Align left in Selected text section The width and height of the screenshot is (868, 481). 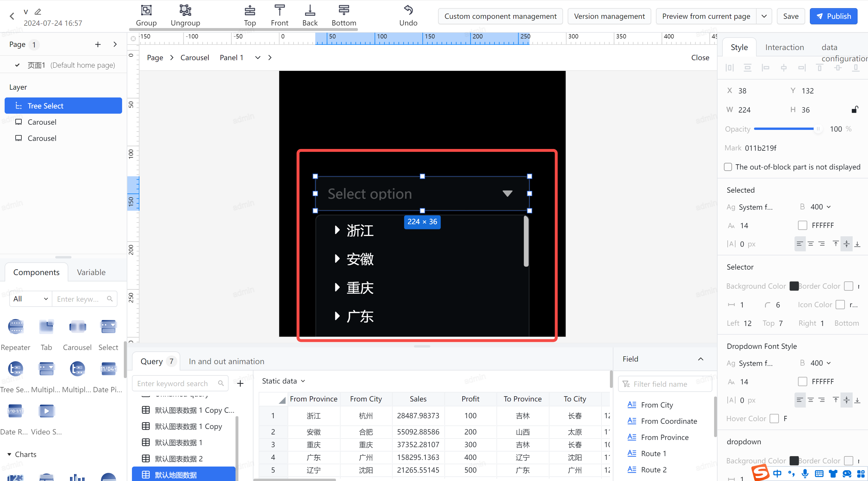[x=800, y=244]
